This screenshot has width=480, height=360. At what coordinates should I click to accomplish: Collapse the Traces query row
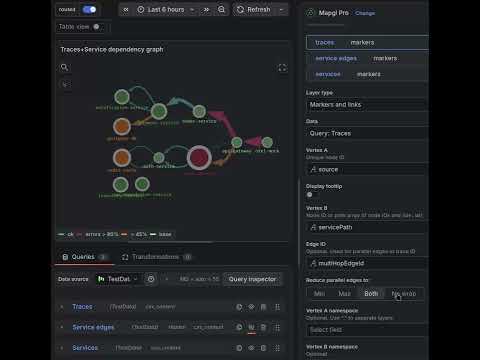(62, 307)
